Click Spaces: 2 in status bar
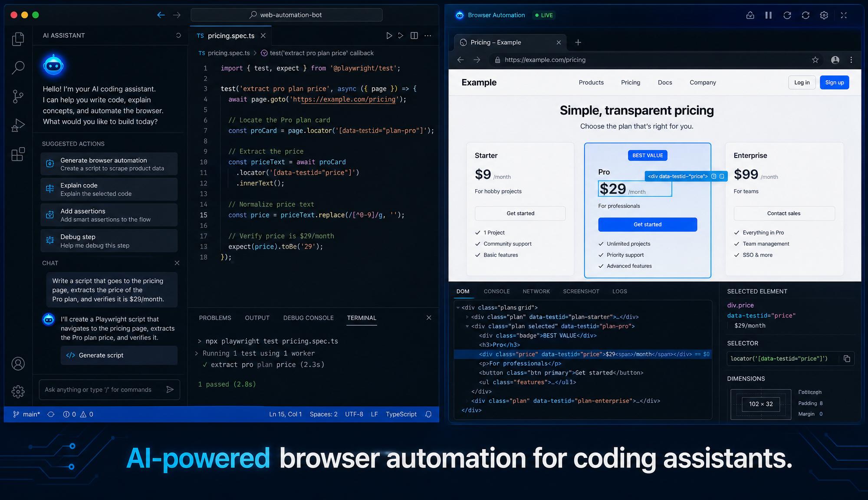This screenshot has width=868, height=500. pyautogui.click(x=323, y=414)
